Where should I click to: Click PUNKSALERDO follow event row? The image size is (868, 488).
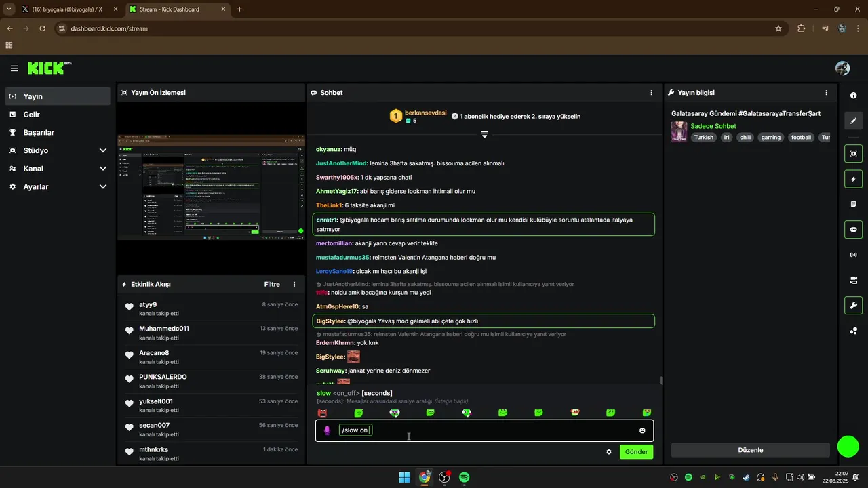(x=211, y=381)
